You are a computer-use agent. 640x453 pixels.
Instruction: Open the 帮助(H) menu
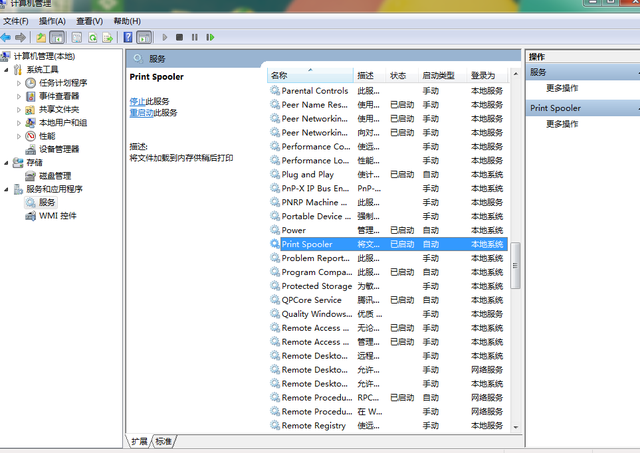(x=127, y=21)
